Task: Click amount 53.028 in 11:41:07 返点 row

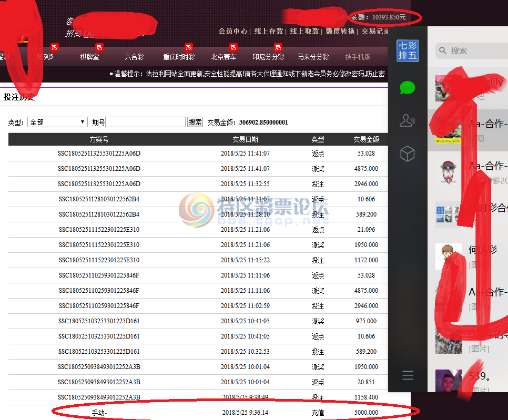Action: tap(366, 153)
